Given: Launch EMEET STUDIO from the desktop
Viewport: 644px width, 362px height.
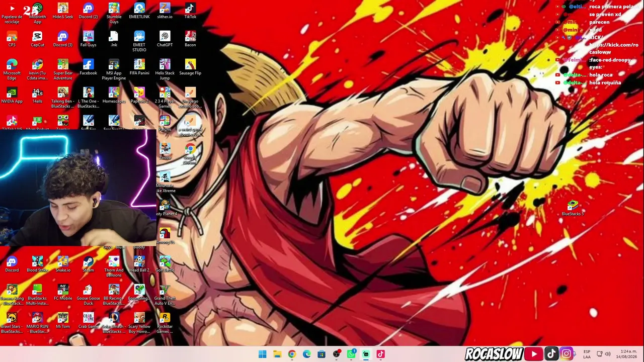Looking at the screenshot, I should click(x=139, y=42).
